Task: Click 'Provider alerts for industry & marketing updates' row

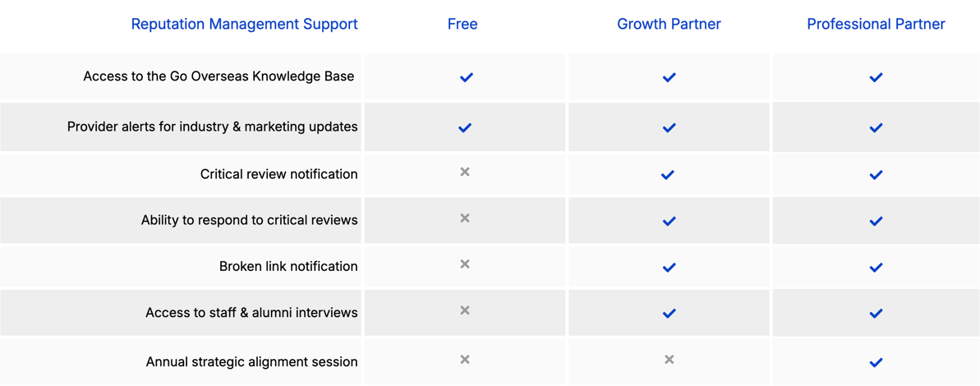Action: pyautogui.click(x=212, y=127)
